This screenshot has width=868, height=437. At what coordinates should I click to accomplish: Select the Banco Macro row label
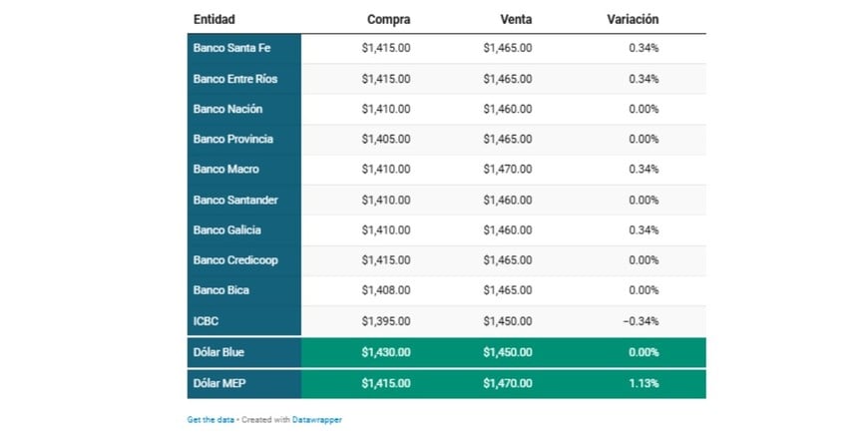tap(226, 170)
